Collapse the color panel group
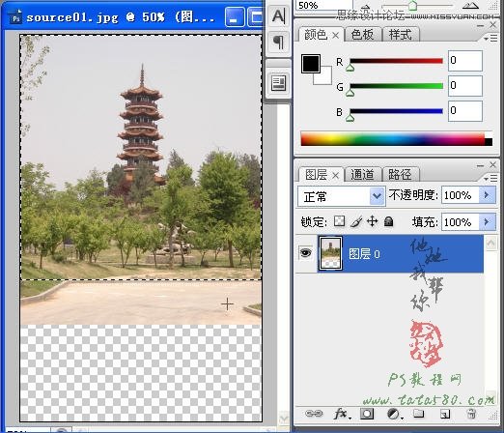This screenshot has height=433, width=504. (x=480, y=25)
